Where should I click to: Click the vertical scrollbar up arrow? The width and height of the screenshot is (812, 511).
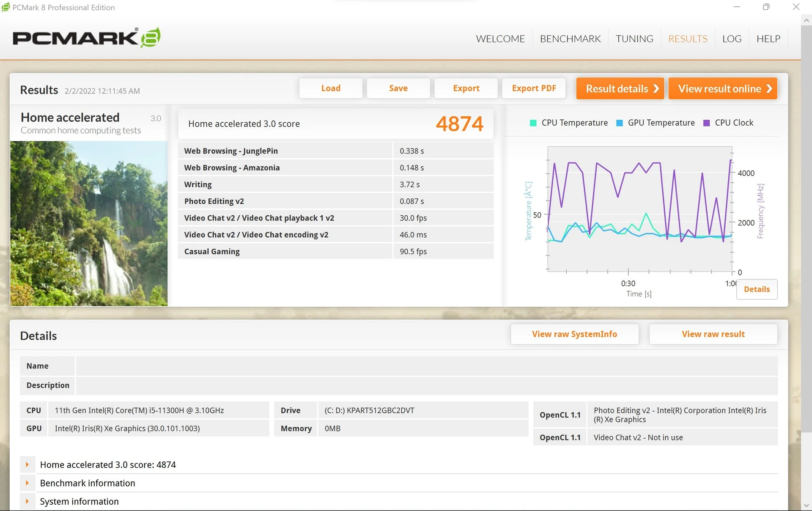806,20
